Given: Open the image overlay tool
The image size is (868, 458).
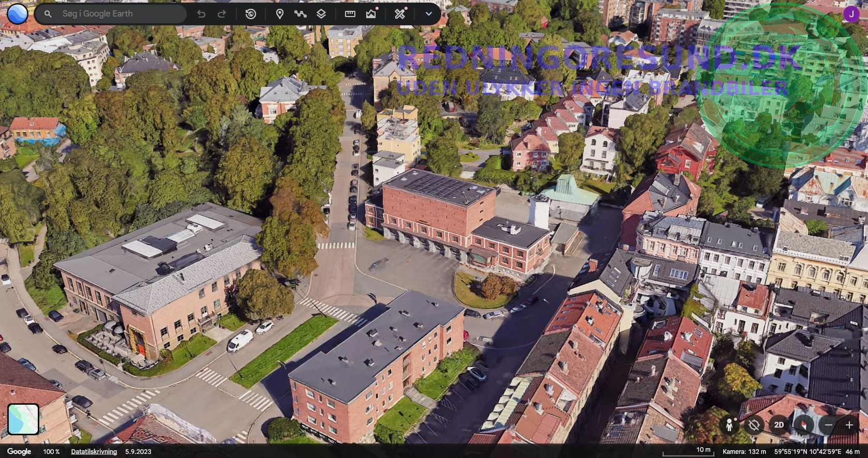Looking at the screenshot, I should [x=371, y=14].
